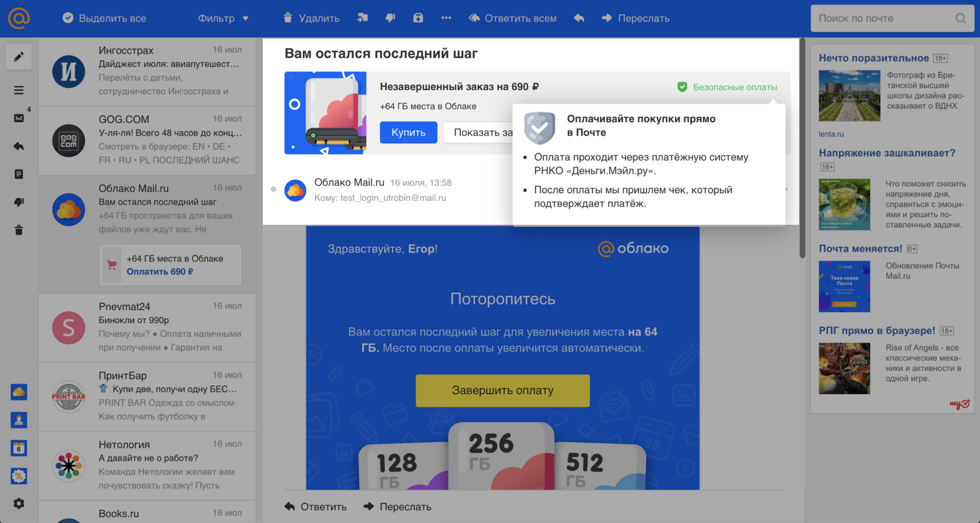Image resolution: width=980 pixels, height=523 pixels.
Task: Click Переслать below the message
Action: [x=397, y=507]
